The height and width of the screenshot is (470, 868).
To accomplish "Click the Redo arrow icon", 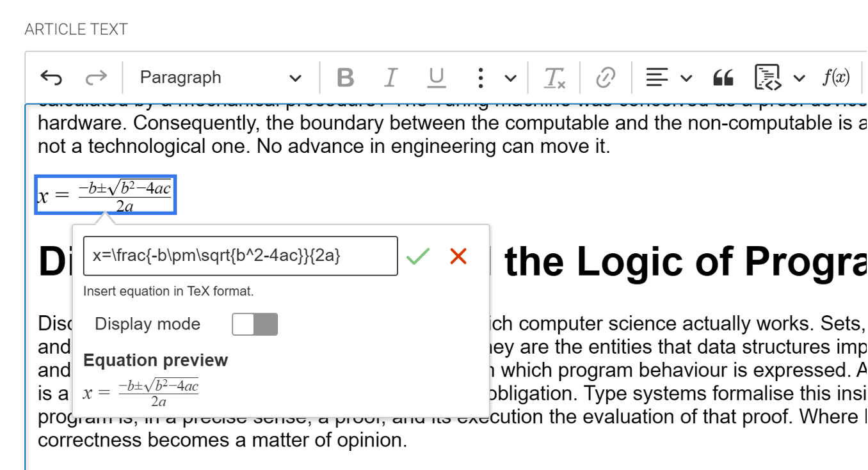I will [96, 78].
